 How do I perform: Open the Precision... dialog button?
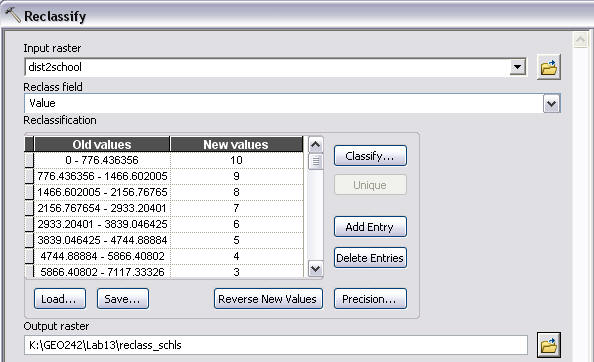click(x=370, y=299)
